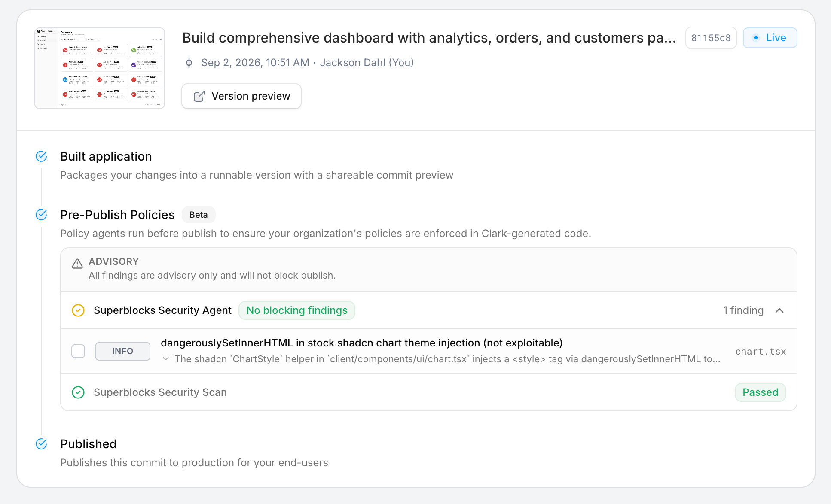This screenshot has height=504, width=831.
Task: Check the dangerouslySetInnerHTML finding checkbox
Action: 78,351
